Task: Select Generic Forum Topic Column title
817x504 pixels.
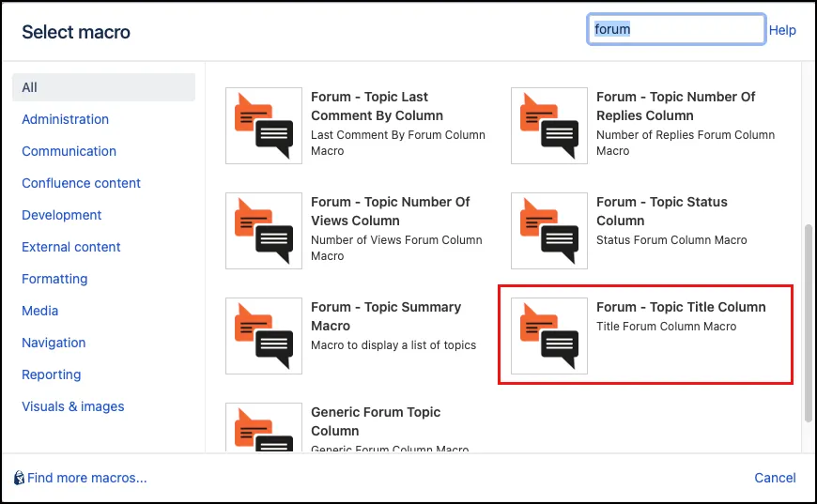Action: [376, 421]
